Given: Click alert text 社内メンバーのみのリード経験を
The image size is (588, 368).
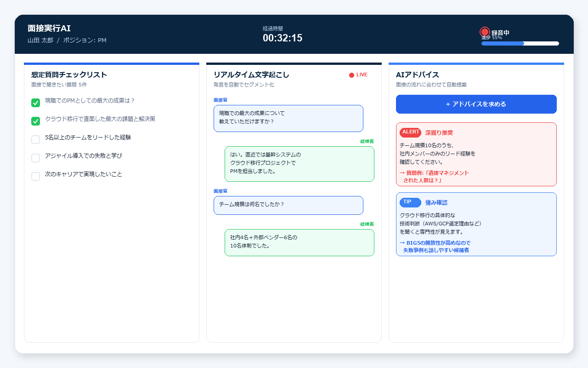Looking at the screenshot, I should click(x=437, y=154).
